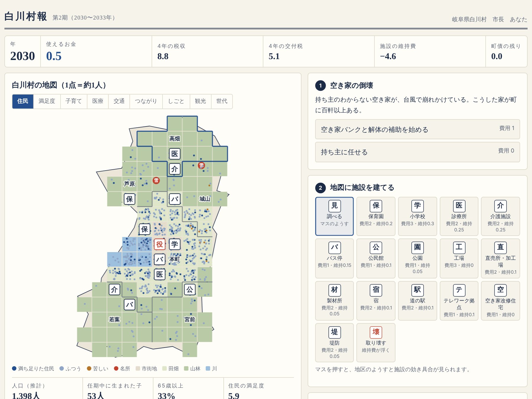
Task: Choose 空き家バンクと解体の補助を始める option
Action: tap(417, 129)
